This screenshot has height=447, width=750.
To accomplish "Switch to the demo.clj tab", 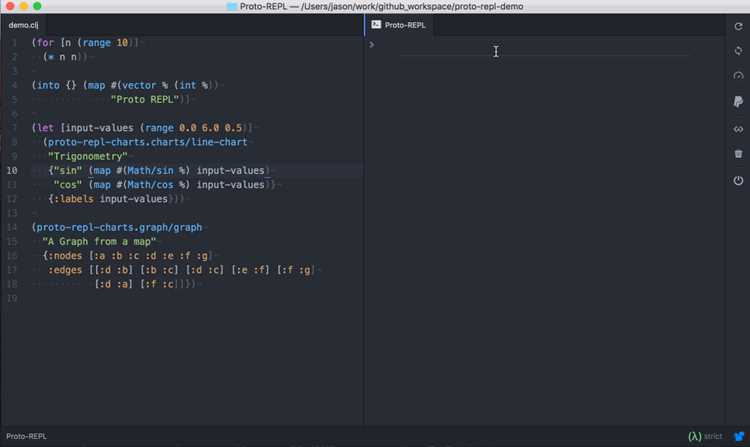I will point(23,25).
